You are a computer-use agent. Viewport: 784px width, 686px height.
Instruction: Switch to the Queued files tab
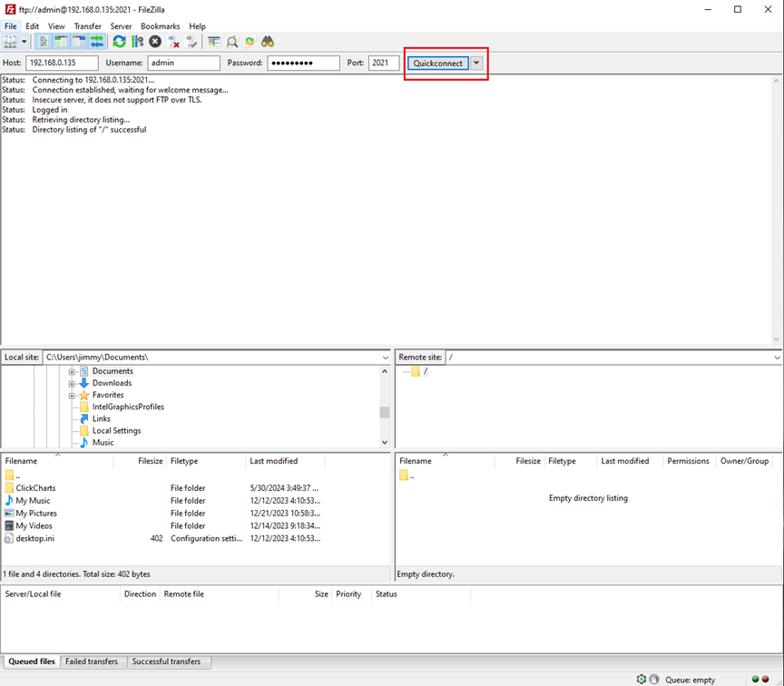click(32, 661)
